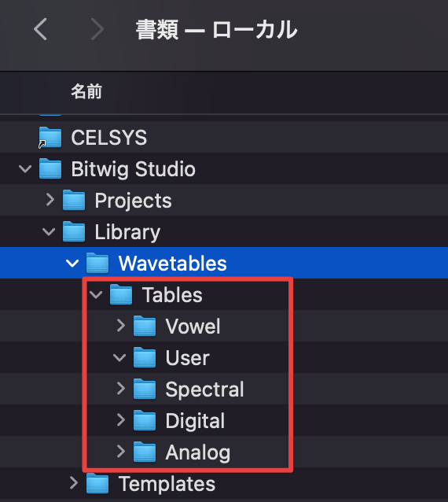Sort by the 名前 column header
This screenshot has height=502, width=448.
tap(86, 91)
